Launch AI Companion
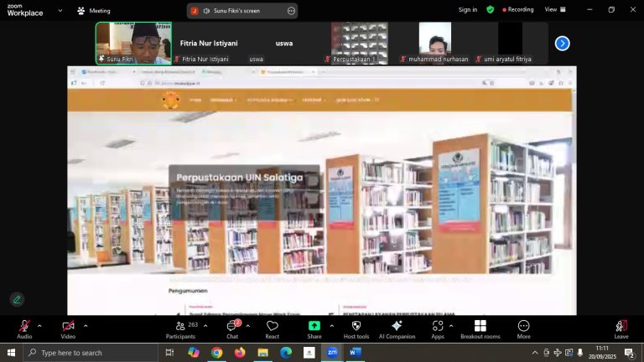 click(397, 329)
